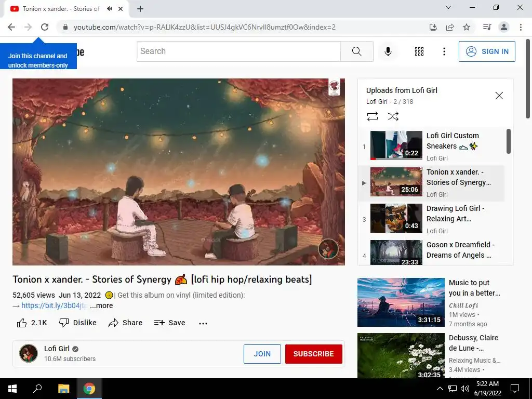The width and height of the screenshot is (532, 399).
Task: Open File Explorer from taskbar
Action: (x=63, y=389)
